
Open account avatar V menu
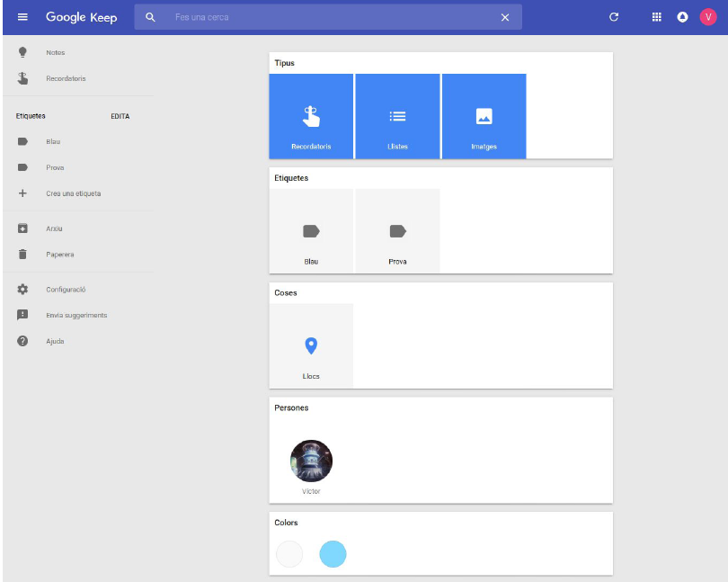[708, 17]
